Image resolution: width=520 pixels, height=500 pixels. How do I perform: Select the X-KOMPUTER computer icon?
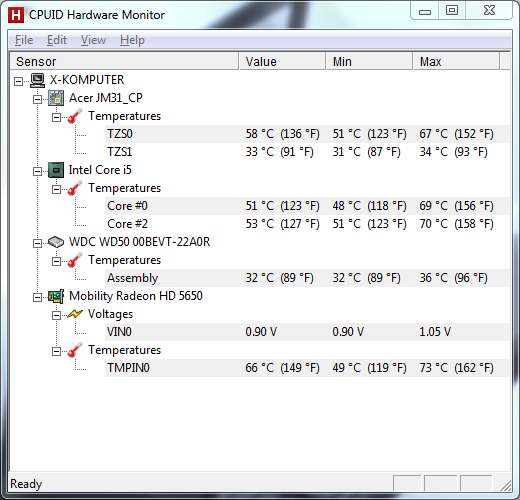tap(37, 80)
